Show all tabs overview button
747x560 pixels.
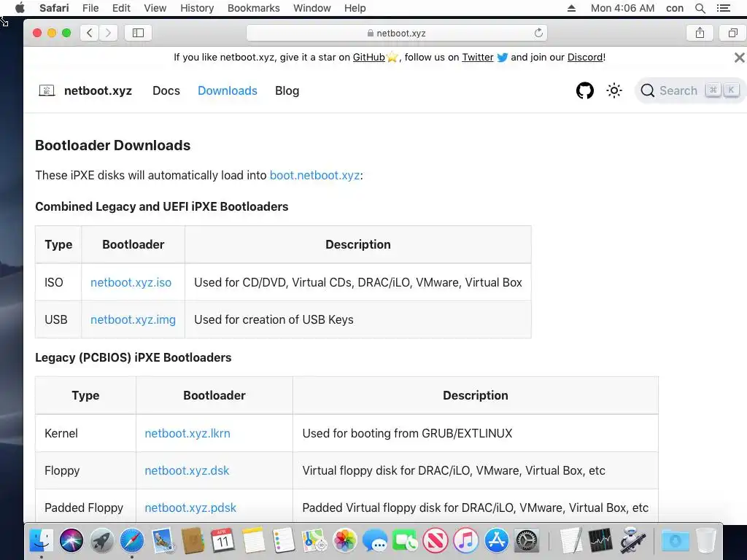(x=732, y=33)
